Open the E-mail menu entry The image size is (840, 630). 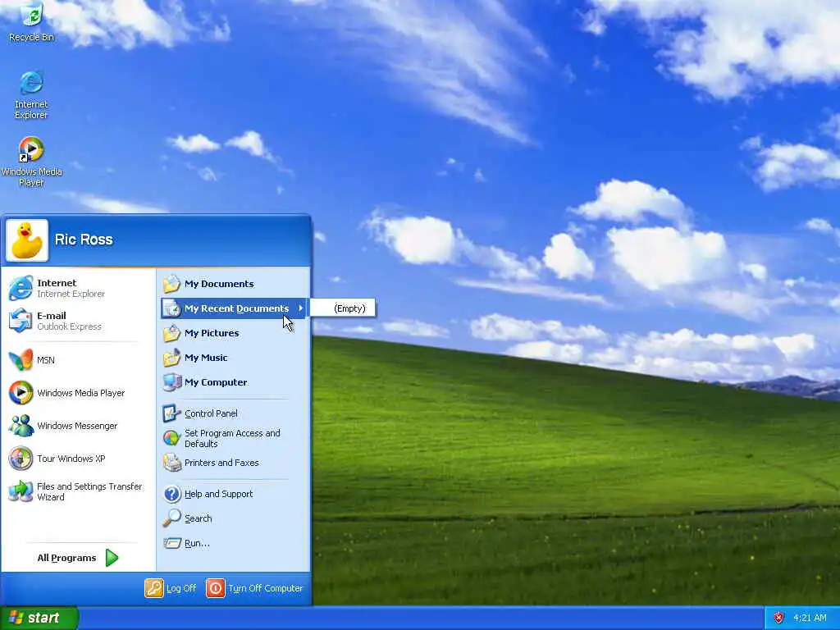point(78,321)
